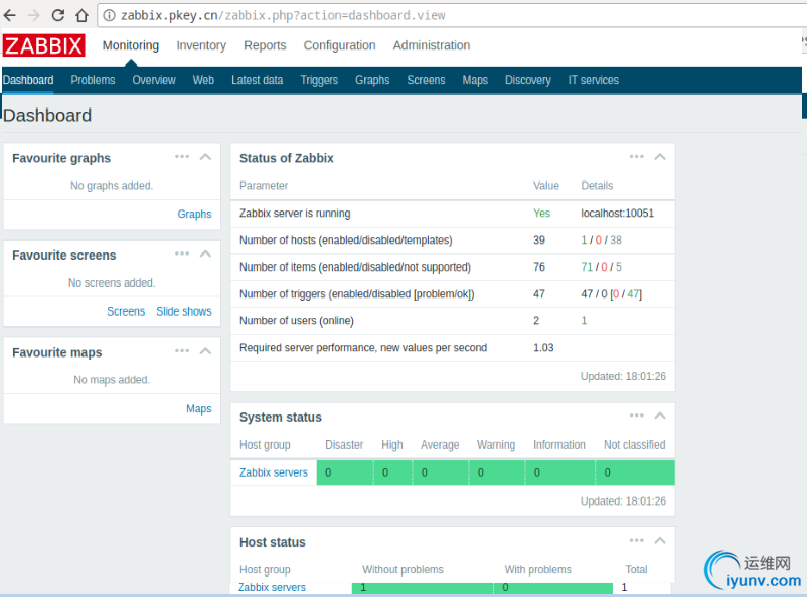Click Without problems bar in Host status
The height and width of the screenshot is (597, 807).
[x=422, y=588]
